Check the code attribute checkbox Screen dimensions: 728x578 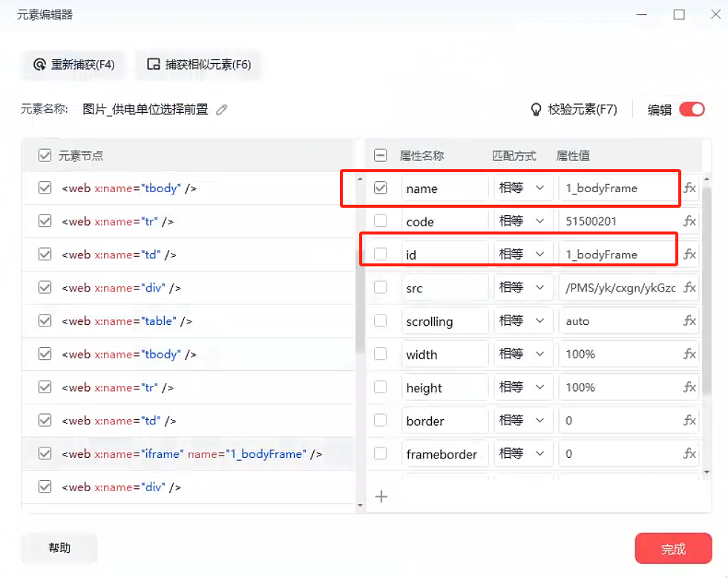click(380, 221)
